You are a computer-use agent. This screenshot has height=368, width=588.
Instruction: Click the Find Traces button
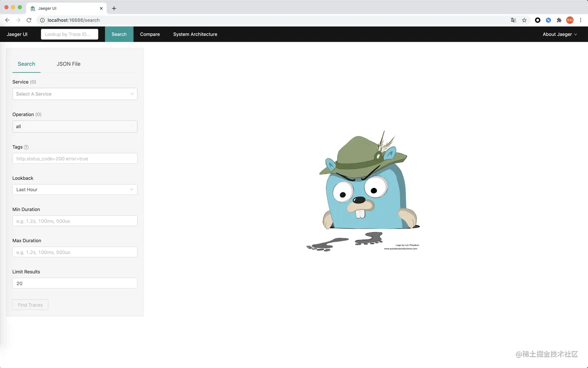click(x=30, y=305)
